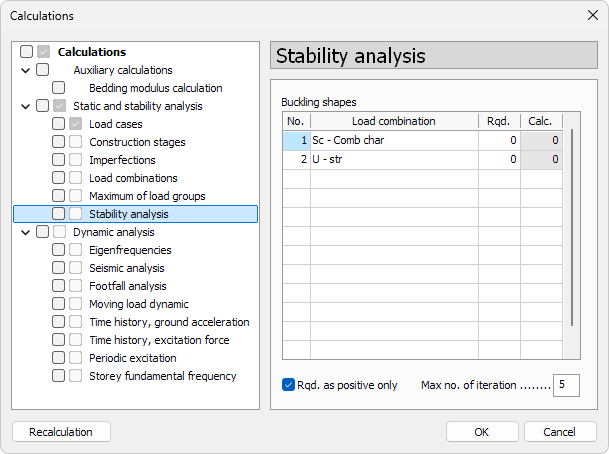Enable Bedding modulus calculation checkbox
The height and width of the screenshot is (454, 609).
(58, 88)
